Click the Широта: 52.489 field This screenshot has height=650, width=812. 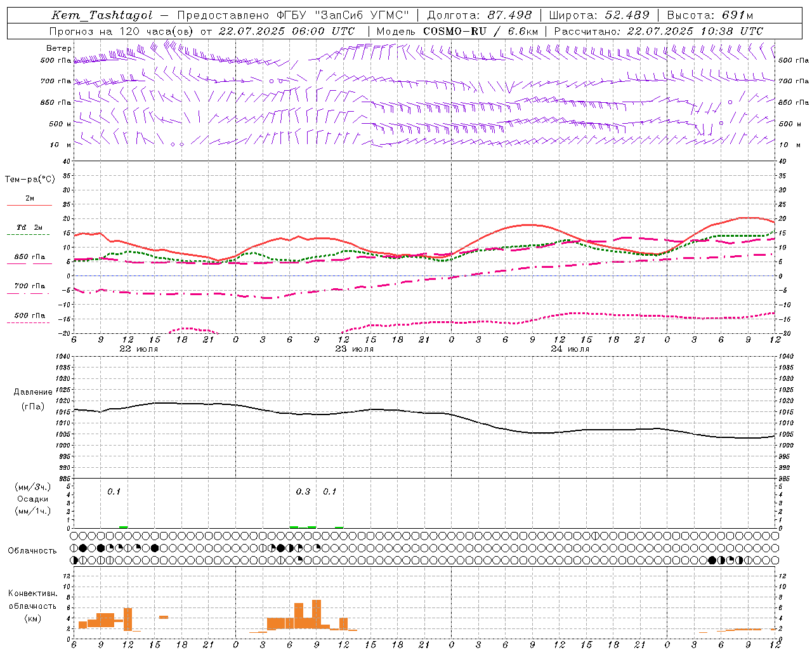pyautogui.click(x=599, y=15)
